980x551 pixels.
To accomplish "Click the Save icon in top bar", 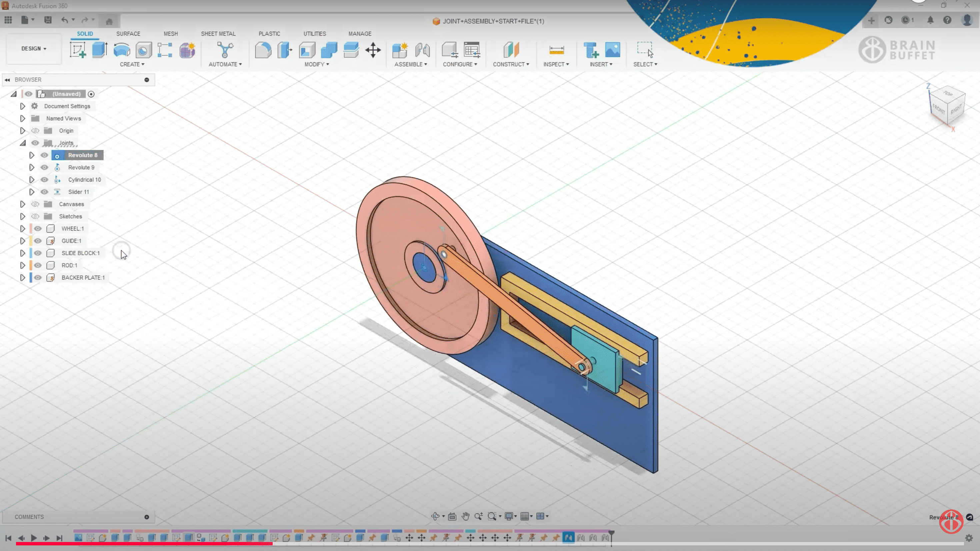I will click(48, 20).
